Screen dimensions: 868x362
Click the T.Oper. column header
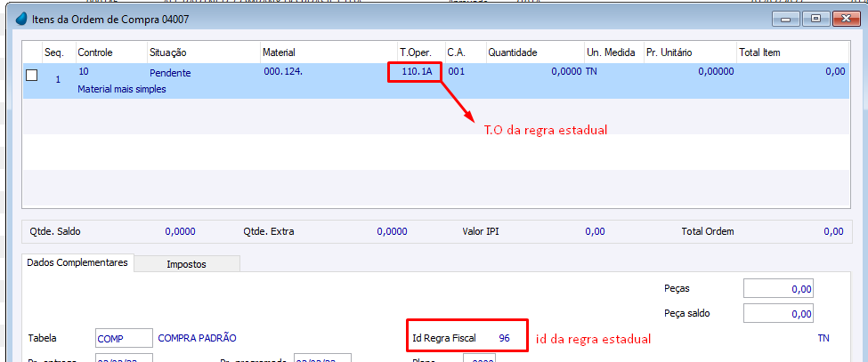tap(421, 52)
